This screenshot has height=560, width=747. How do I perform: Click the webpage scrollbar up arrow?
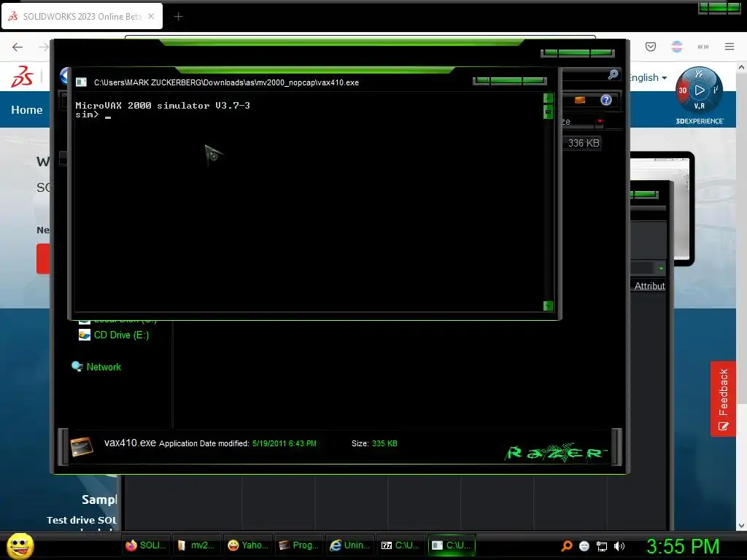[741, 68]
